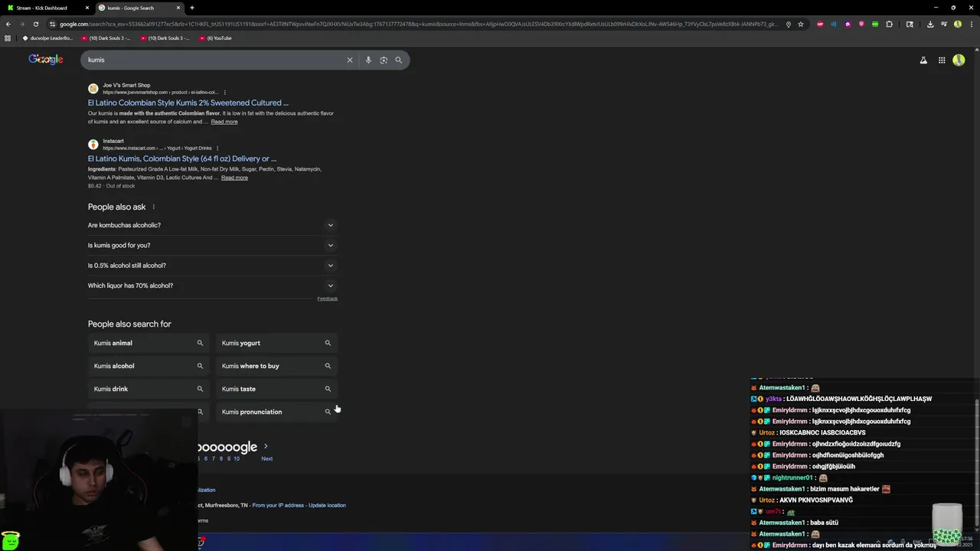This screenshot has width=980, height=551.
Task: Expand 'Are kombuchas alcoholic?' question
Action: [x=212, y=225]
